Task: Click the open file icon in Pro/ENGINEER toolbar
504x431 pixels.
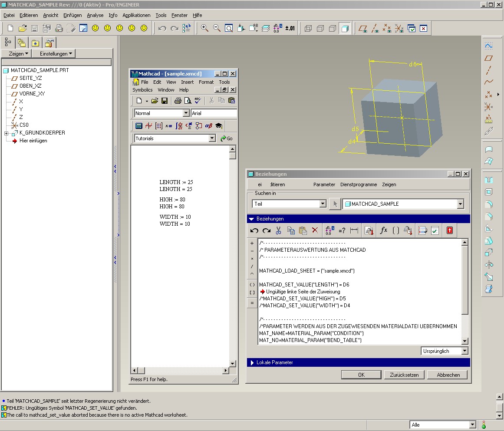Action: (23, 28)
